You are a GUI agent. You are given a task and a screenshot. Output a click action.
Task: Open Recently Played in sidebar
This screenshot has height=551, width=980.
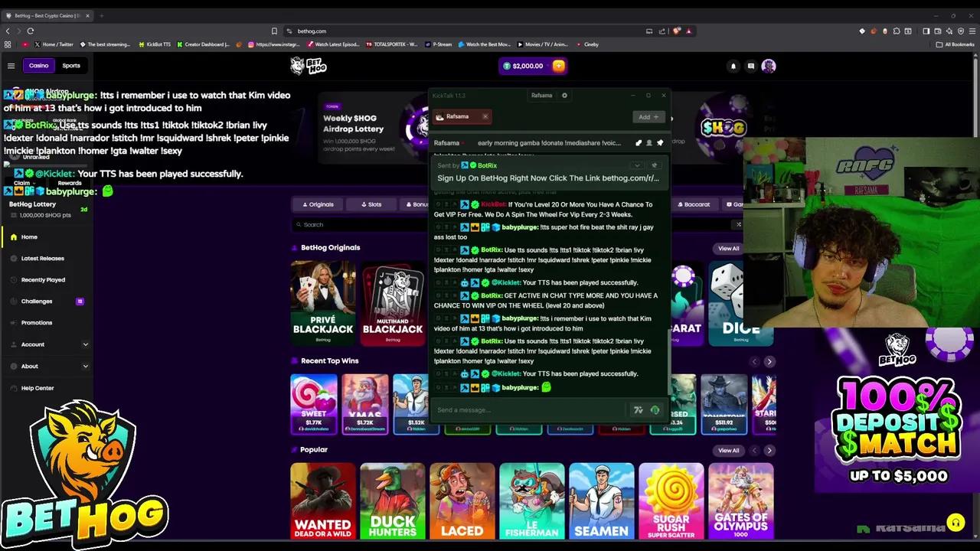point(47,280)
